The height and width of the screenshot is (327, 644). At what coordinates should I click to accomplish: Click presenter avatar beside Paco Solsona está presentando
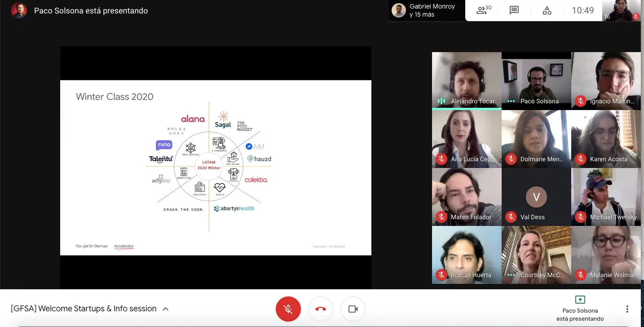[19, 10]
